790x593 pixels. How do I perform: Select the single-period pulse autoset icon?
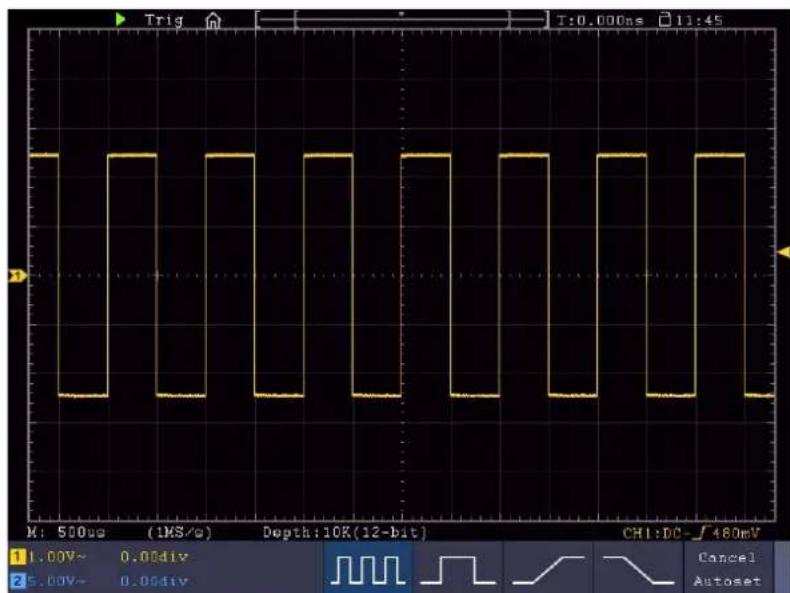pyautogui.click(x=457, y=568)
